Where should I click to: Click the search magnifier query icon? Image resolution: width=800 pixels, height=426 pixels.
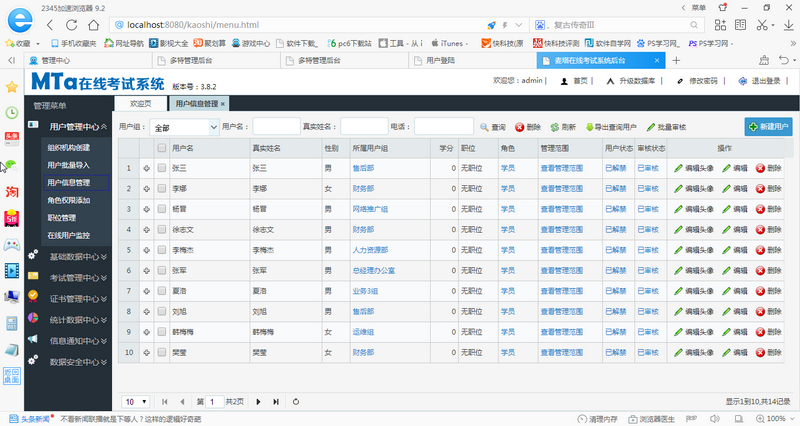484,127
